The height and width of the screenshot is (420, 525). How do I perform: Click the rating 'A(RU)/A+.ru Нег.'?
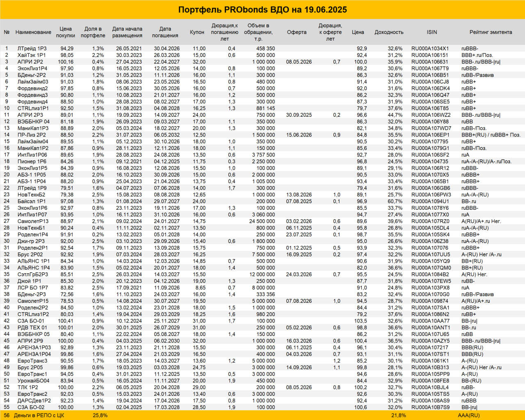tap(481, 221)
